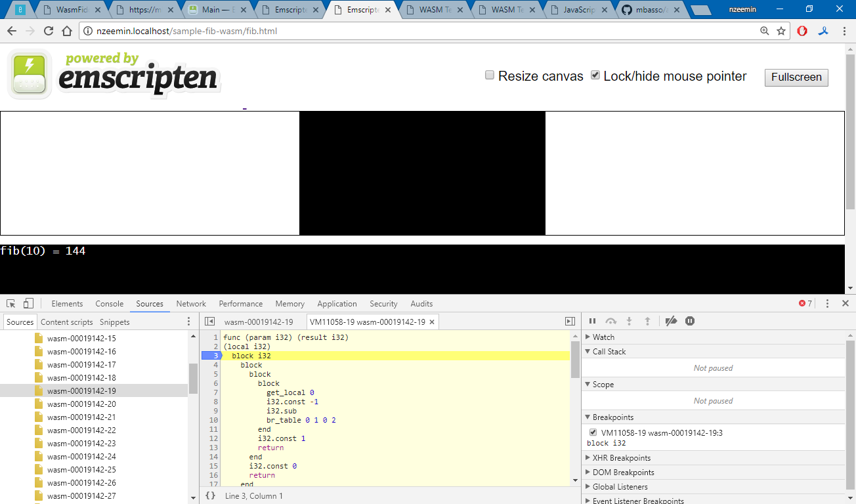Click the step out of current function icon

(648, 321)
